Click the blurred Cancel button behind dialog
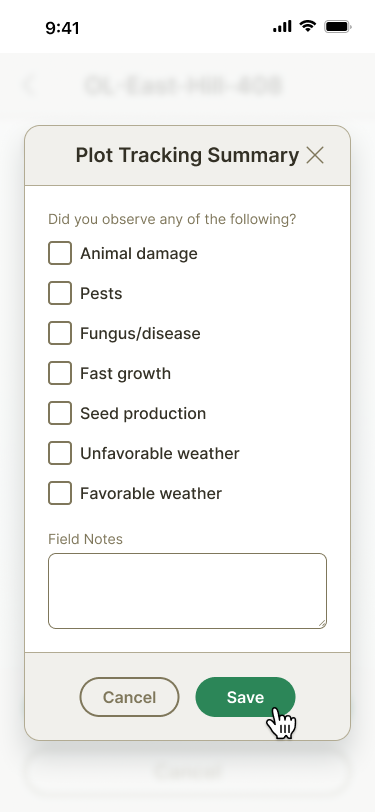The image size is (375, 812). pyautogui.click(x=188, y=771)
